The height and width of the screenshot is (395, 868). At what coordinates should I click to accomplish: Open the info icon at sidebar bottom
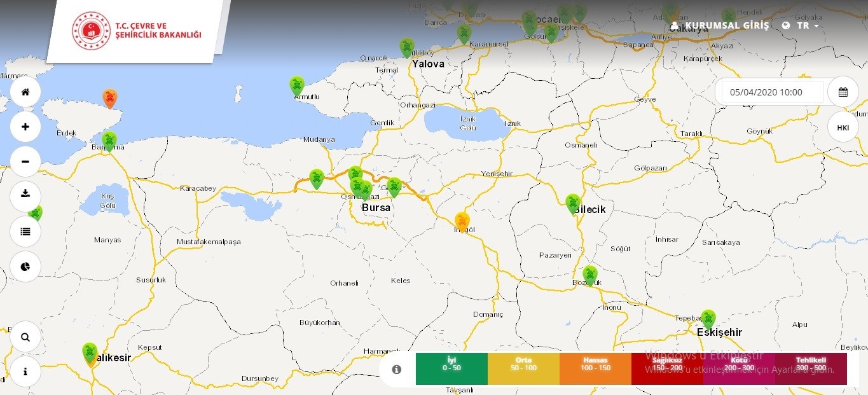(x=25, y=371)
